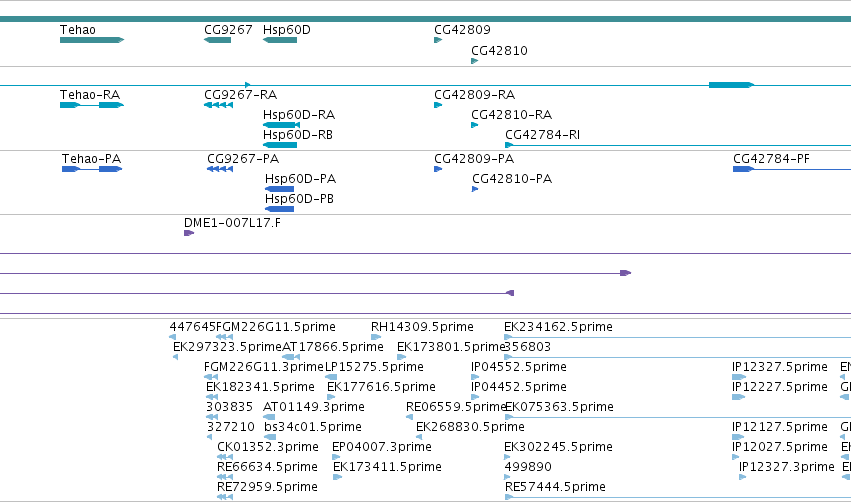Click the CG42809 gene label
This screenshot has height=502, width=851.
tap(462, 30)
